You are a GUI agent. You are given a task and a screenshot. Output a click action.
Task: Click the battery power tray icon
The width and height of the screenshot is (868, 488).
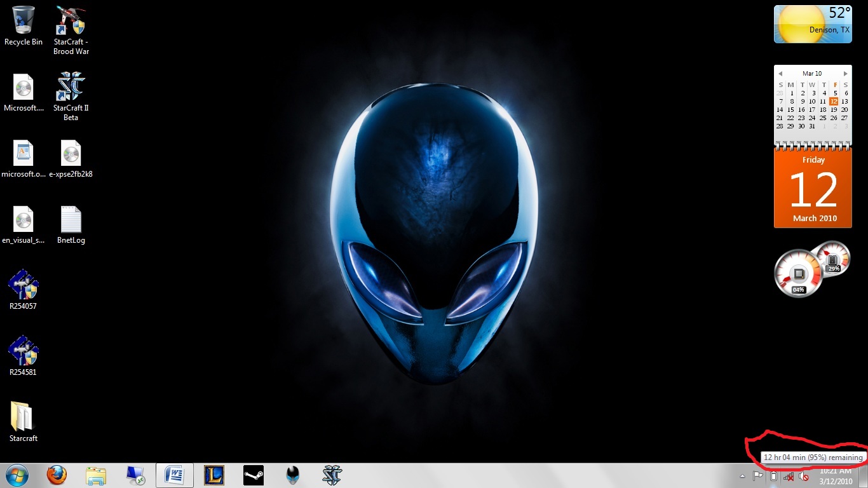[x=773, y=476]
